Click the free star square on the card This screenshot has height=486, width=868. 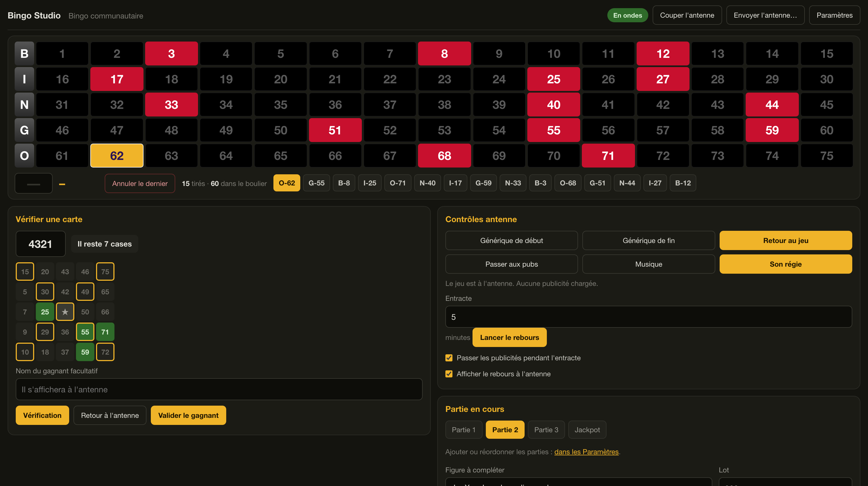65,312
